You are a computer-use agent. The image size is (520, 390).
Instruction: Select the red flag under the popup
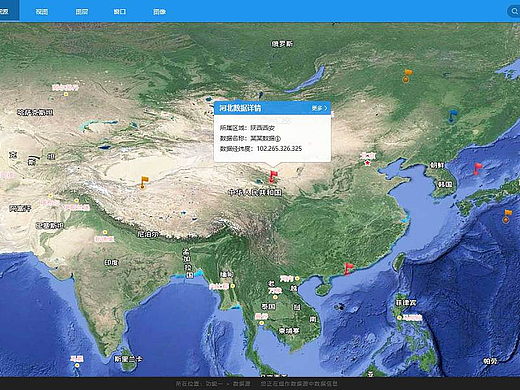pos(273,177)
